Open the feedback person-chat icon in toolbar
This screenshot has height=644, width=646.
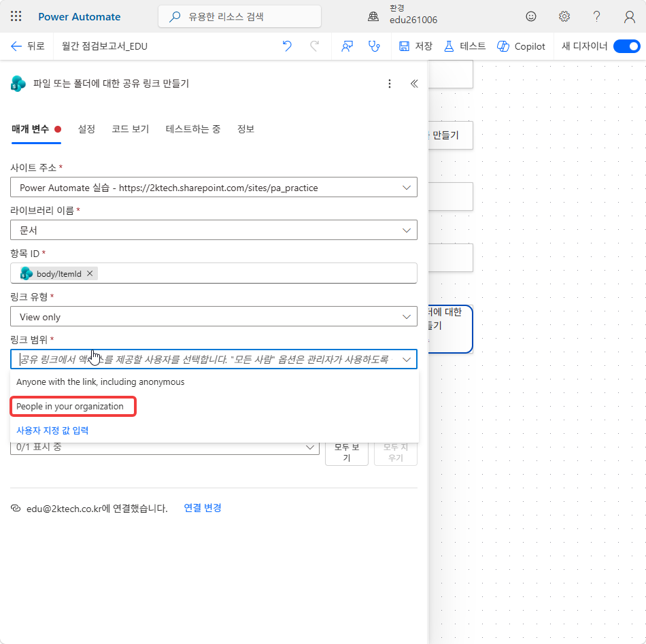coord(347,46)
